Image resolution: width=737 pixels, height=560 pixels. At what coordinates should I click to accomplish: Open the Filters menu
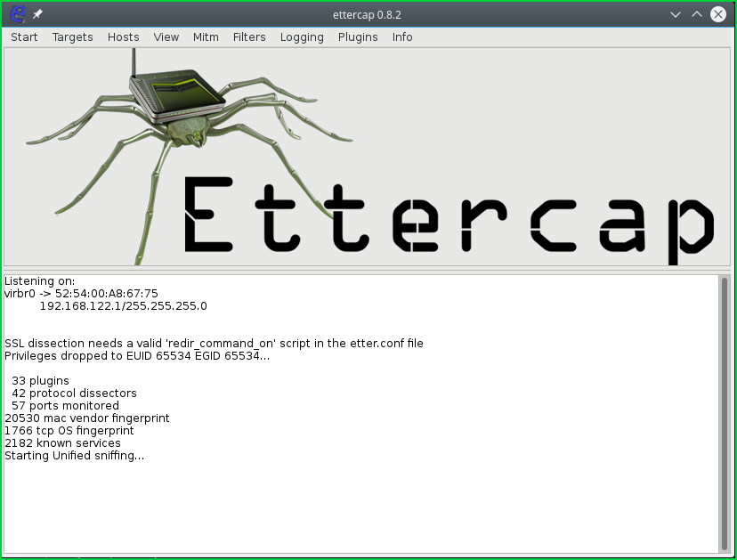coord(249,37)
